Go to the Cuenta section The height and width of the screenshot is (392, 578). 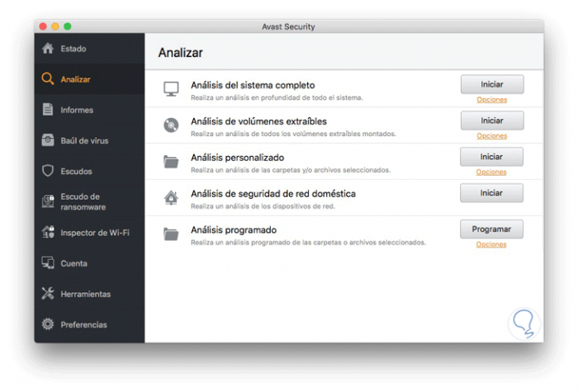coord(89,263)
